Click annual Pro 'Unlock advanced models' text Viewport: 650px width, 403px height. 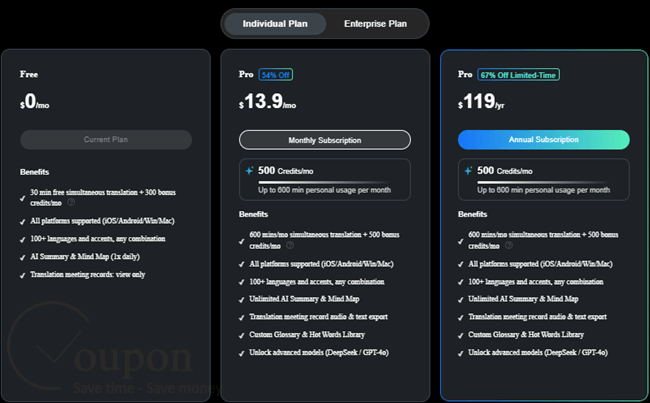538,352
